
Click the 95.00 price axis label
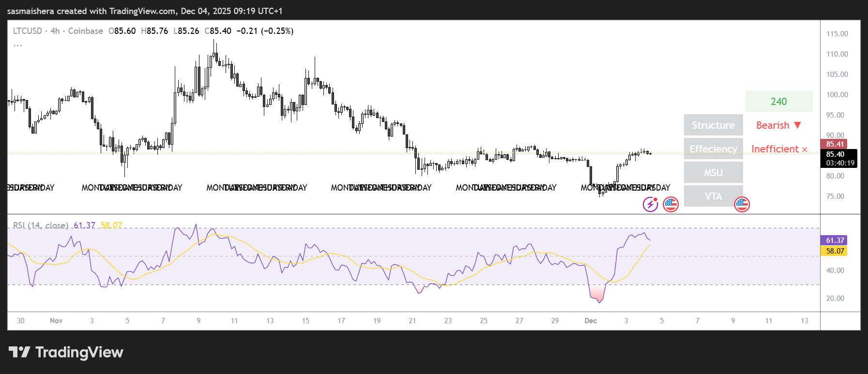(x=835, y=115)
